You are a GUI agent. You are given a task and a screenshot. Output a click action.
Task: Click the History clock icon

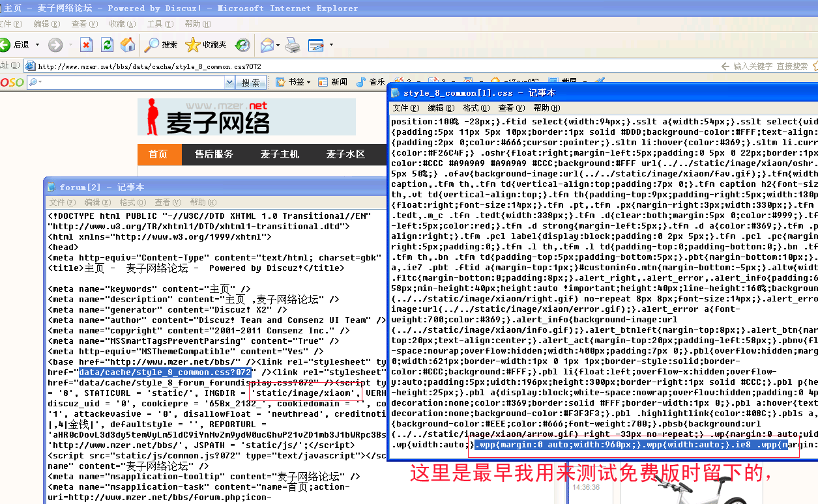pyautogui.click(x=242, y=45)
